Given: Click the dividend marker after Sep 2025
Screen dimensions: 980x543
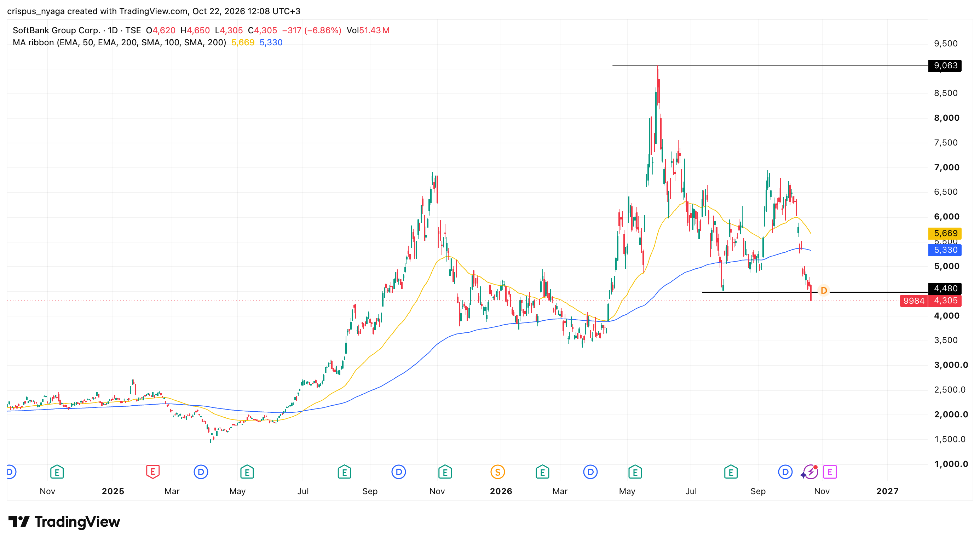Looking at the screenshot, I should 399,472.
